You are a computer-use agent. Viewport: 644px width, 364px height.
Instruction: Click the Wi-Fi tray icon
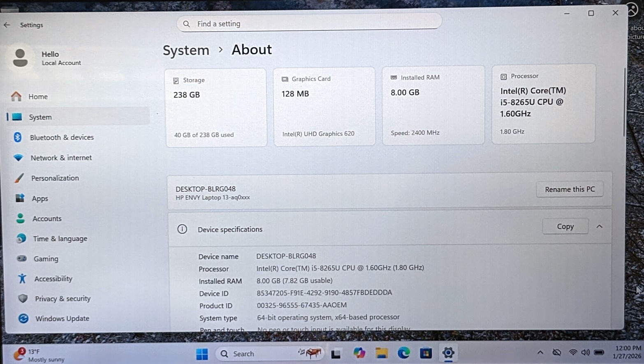572,352
